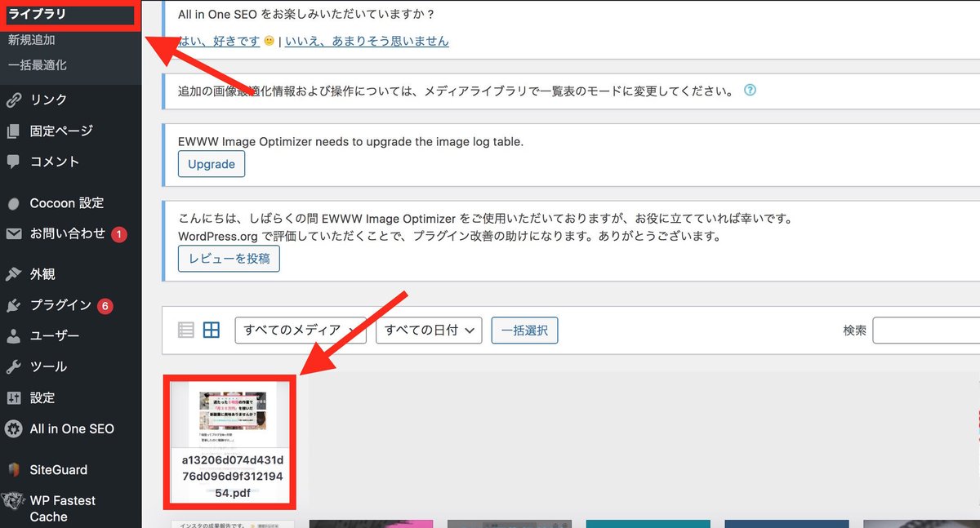980x528 pixels.
Task: Click the All in One SEO gear icon
Action: (x=13, y=428)
